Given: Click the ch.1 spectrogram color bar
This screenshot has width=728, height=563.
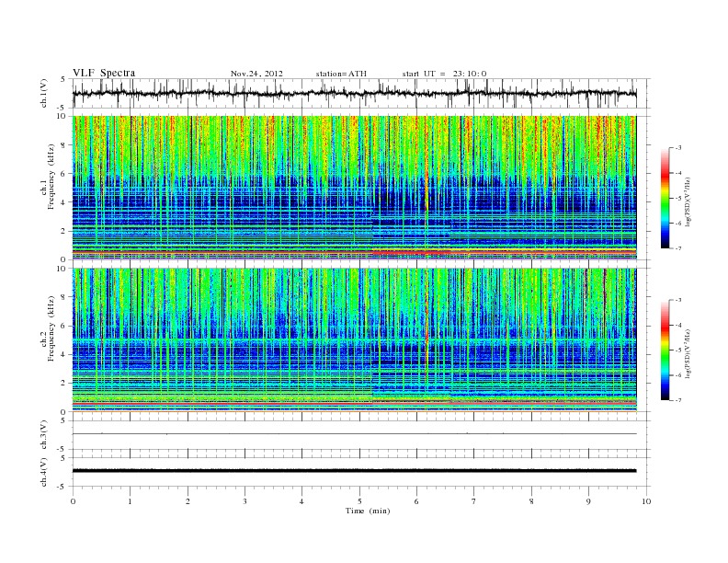Looking at the screenshot, I should pos(665,198).
